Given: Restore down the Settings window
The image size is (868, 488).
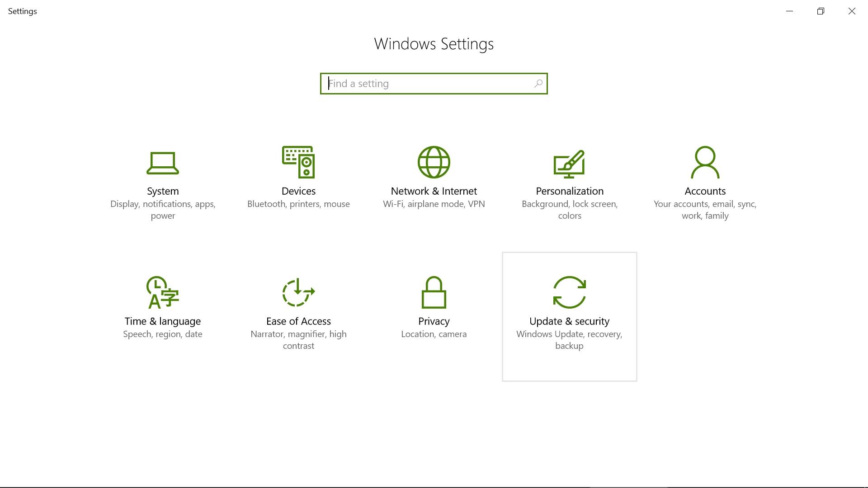Looking at the screenshot, I should [821, 11].
